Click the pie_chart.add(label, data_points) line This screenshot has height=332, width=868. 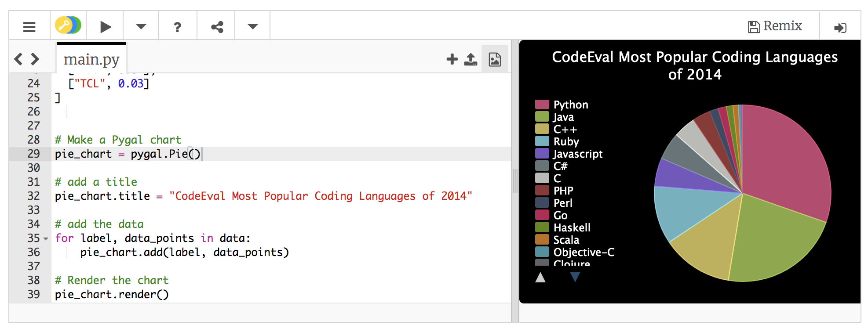pyautogui.click(x=184, y=252)
